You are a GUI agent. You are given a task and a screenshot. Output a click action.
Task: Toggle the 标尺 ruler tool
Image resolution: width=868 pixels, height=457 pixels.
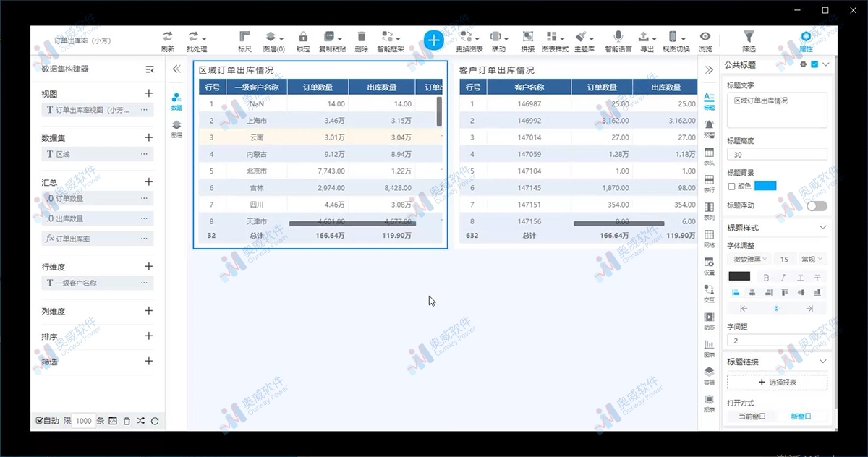pyautogui.click(x=244, y=41)
